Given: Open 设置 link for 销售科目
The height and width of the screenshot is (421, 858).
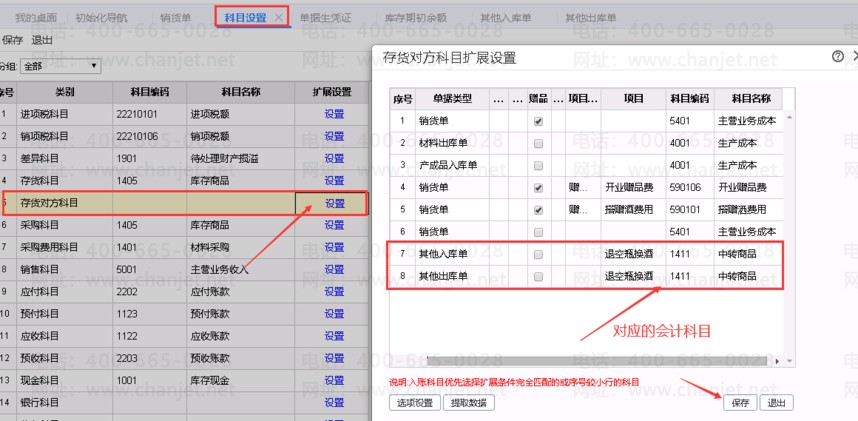Looking at the screenshot, I should point(334,269).
